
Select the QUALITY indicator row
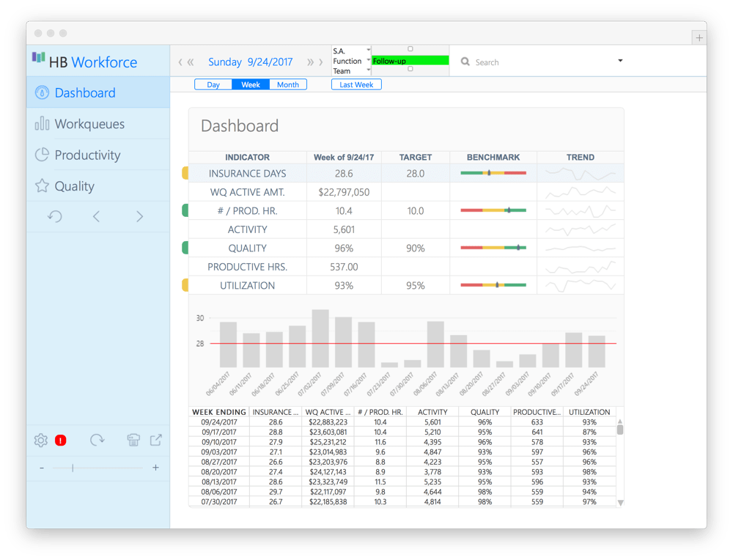click(x=406, y=248)
